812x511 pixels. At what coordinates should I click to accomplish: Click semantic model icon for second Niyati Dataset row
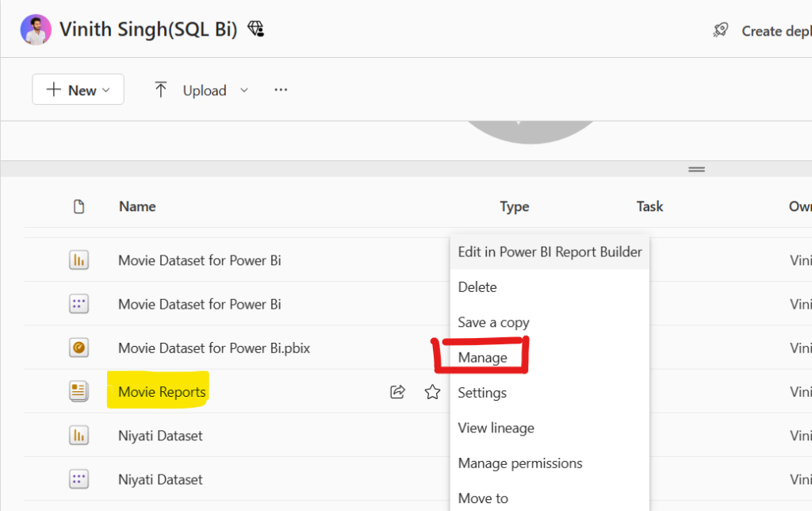point(79,479)
